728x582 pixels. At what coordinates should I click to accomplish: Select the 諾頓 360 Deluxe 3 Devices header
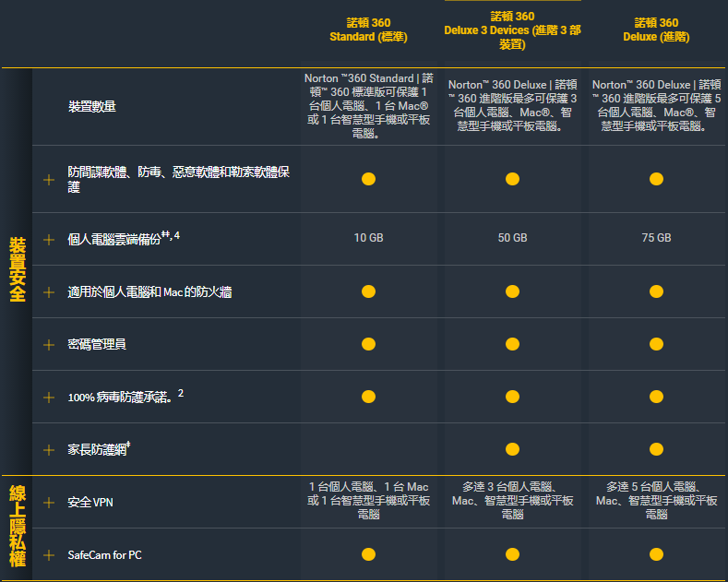pyautogui.click(x=512, y=30)
